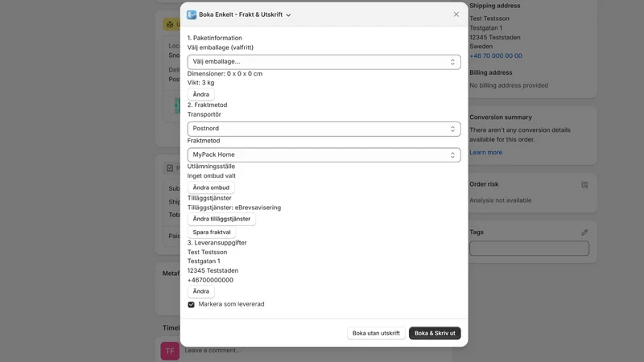This screenshot has height=362, width=644.
Task: Click Ändra under package weight
Action: [x=200, y=94]
